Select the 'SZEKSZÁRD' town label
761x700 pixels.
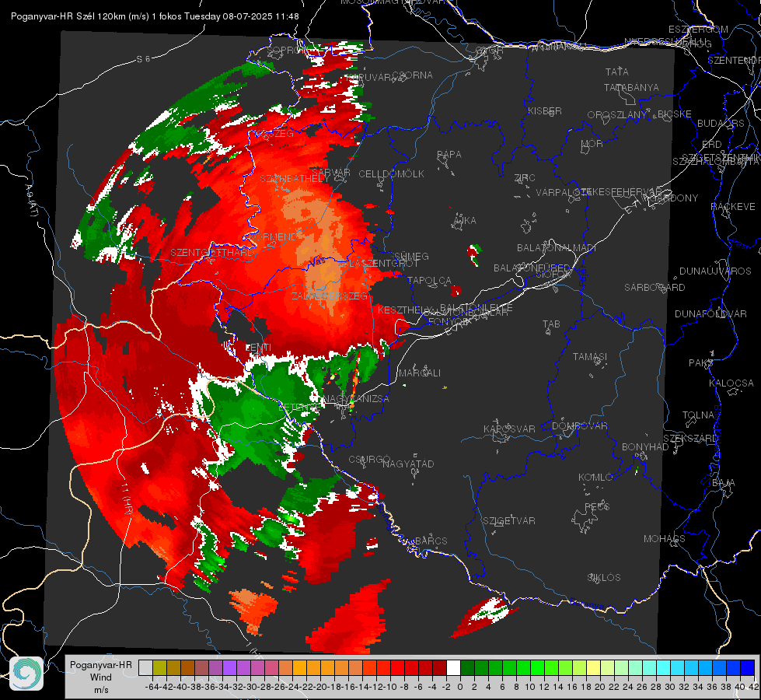pyautogui.click(x=690, y=439)
